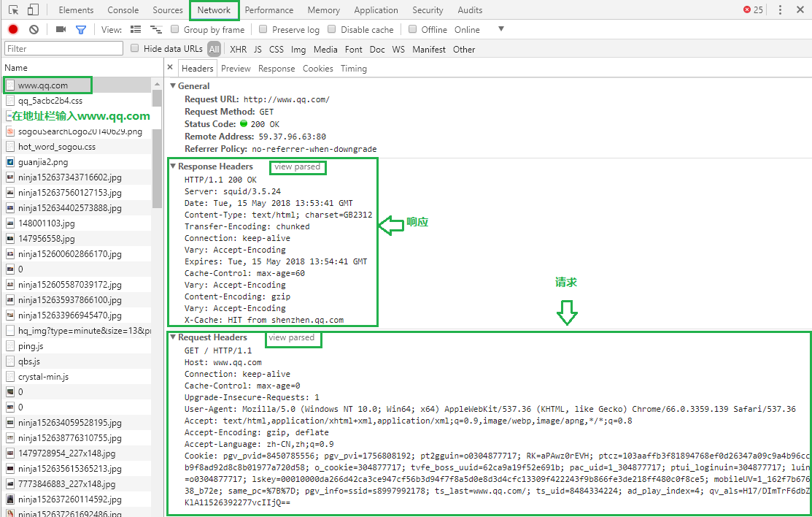Open the Cookies detail tab

pos(318,69)
